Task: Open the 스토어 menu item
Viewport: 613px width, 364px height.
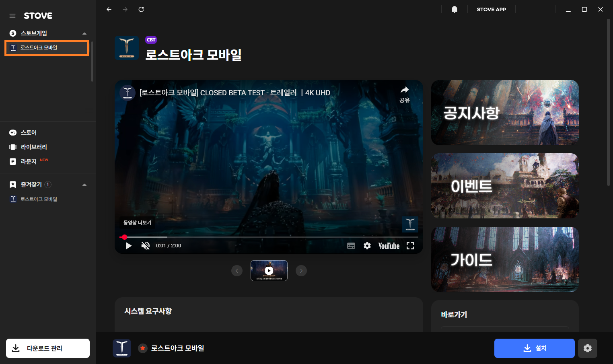Action: 29,133
